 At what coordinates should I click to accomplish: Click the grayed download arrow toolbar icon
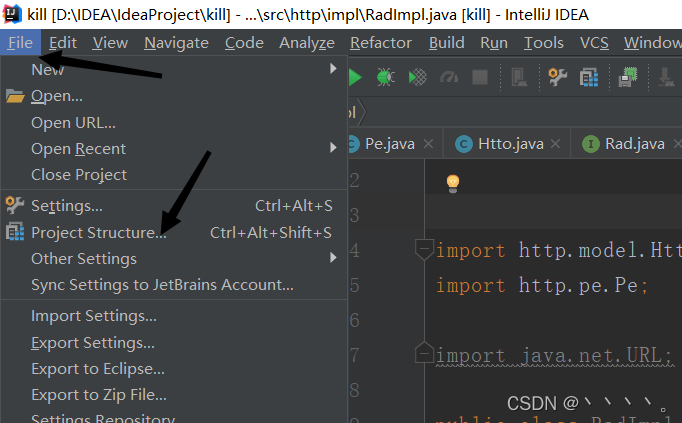pos(665,77)
